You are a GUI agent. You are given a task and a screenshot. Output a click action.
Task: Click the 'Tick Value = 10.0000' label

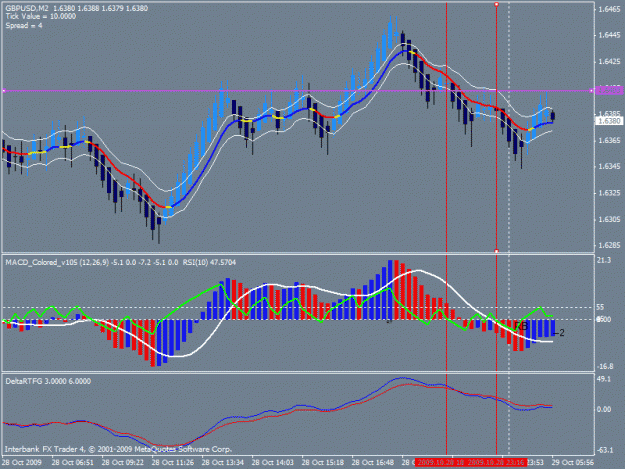tap(41, 17)
